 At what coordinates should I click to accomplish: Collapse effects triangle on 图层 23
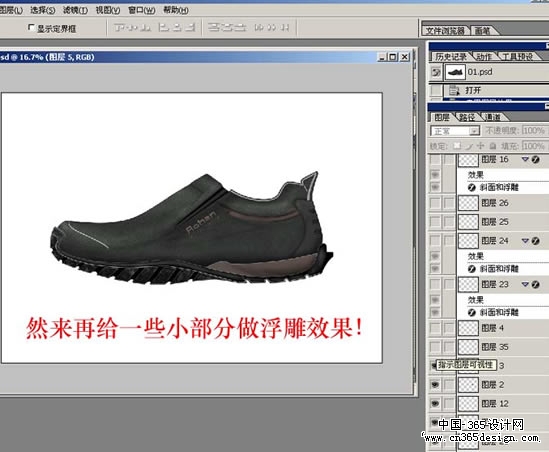pyautogui.click(x=525, y=284)
